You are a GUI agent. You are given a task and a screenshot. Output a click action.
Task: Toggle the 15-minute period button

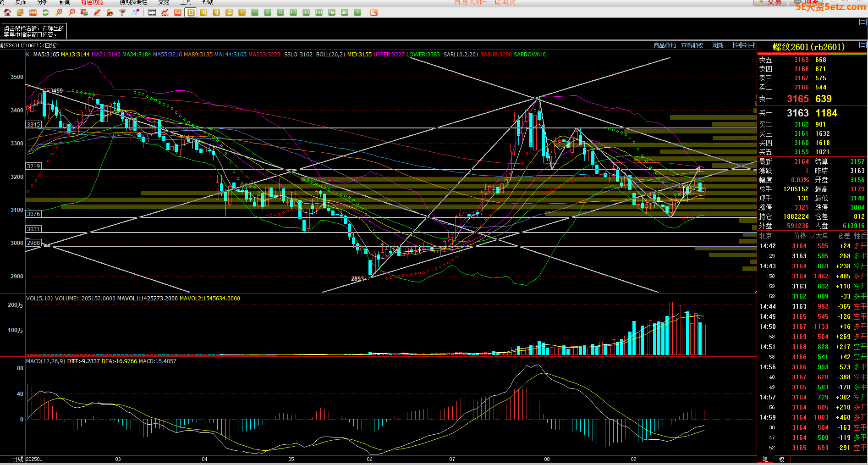click(293, 12)
